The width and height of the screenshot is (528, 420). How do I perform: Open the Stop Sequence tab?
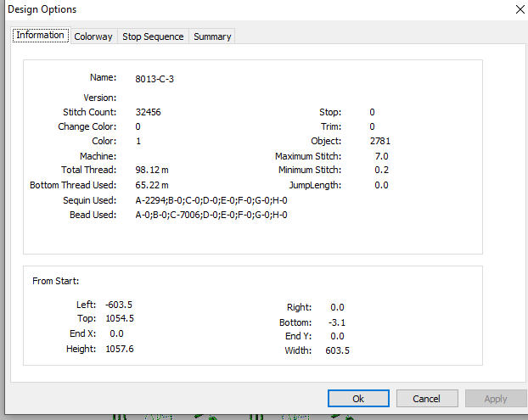click(153, 36)
